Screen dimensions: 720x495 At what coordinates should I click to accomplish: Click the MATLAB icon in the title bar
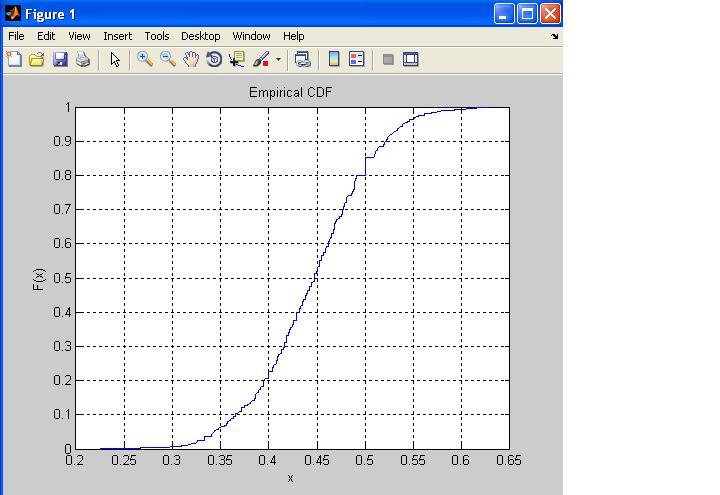pos(12,13)
